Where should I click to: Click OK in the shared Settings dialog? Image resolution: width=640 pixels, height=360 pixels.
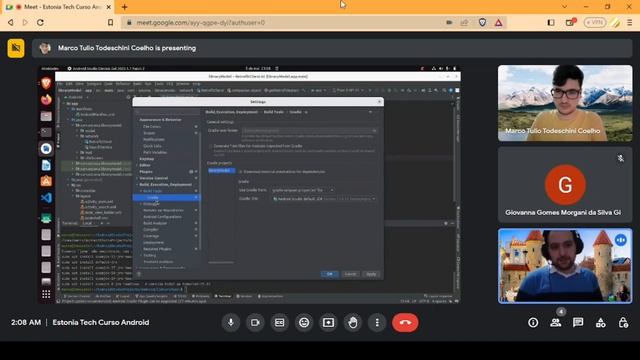(329, 274)
